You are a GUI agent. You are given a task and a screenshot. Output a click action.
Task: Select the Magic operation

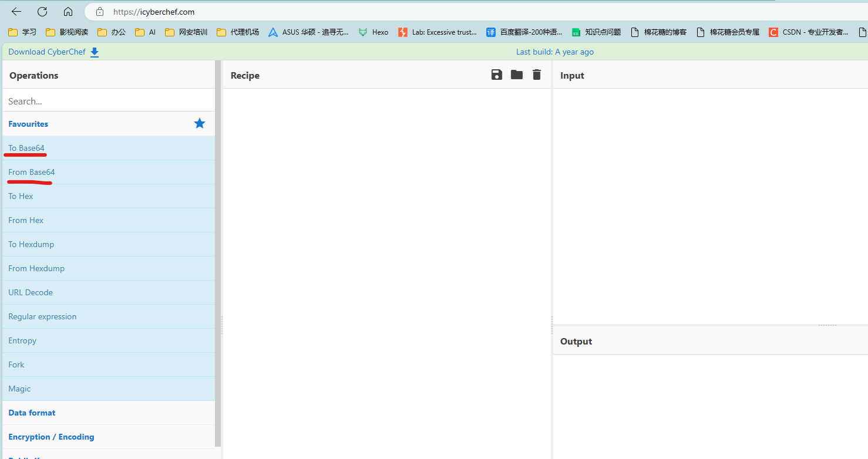tap(109, 389)
